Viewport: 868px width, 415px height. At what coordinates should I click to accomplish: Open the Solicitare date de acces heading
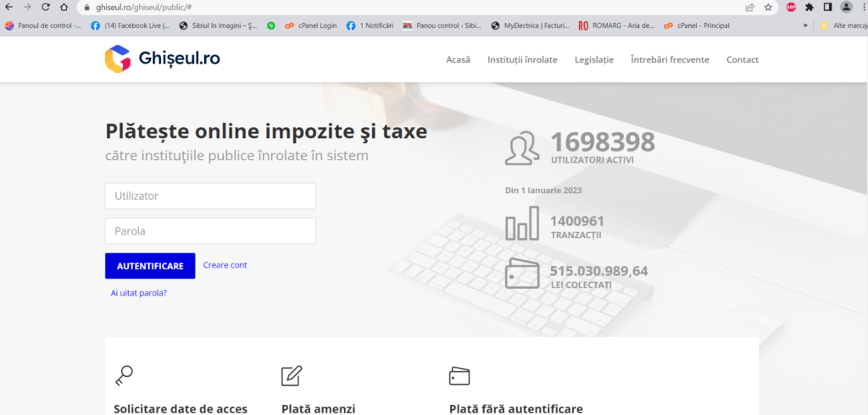click(x=181, y=409)
